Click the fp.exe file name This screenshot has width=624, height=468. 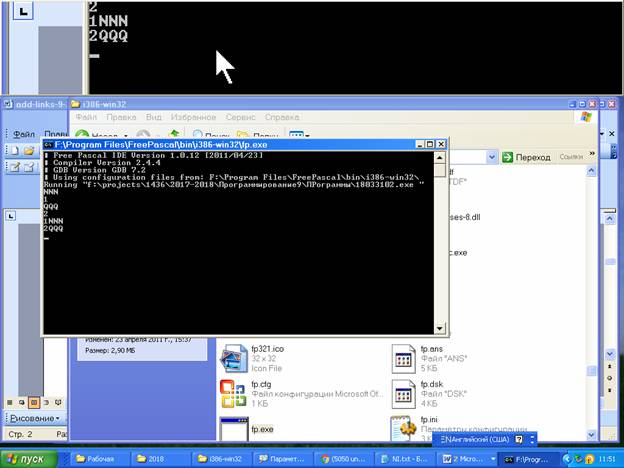click(x=262, y=429)
